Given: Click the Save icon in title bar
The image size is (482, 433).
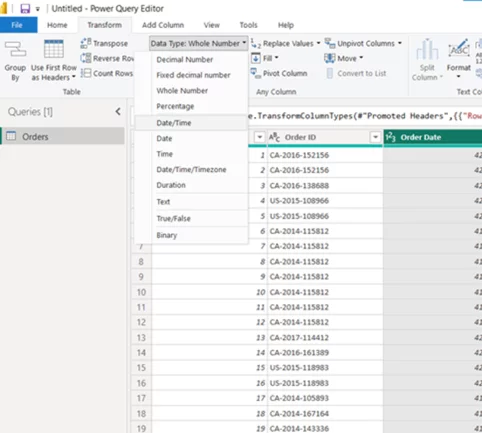Looking at the screenshot, I should coord(25,9).
